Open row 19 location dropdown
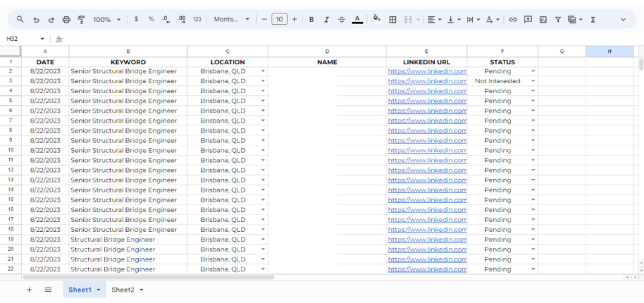The height and width of the screenshot is (303, 644). pyautogui.click(x=263, y=239)
